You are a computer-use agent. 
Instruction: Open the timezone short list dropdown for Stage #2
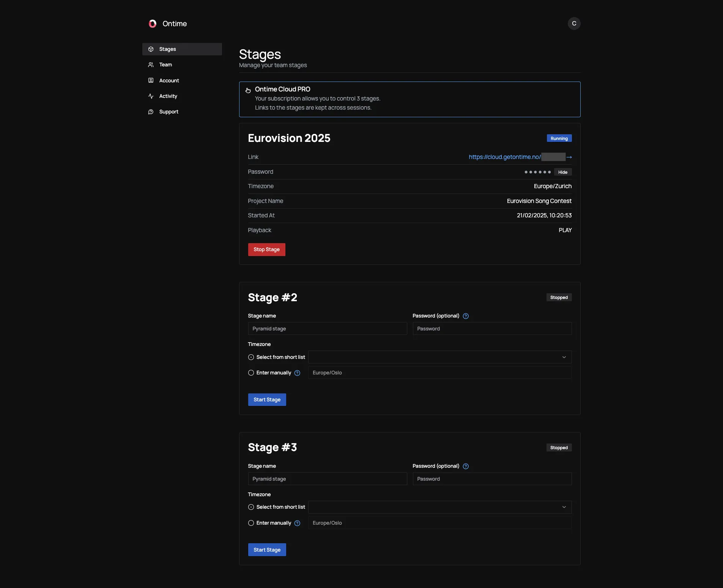[x=564, y=357]
